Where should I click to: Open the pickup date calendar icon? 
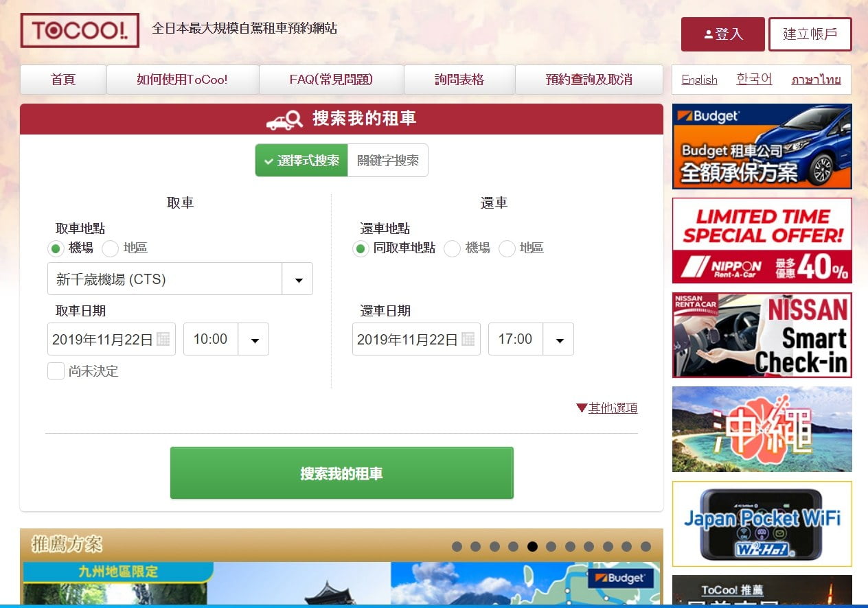pyautogui.click(x=165, y=338)
